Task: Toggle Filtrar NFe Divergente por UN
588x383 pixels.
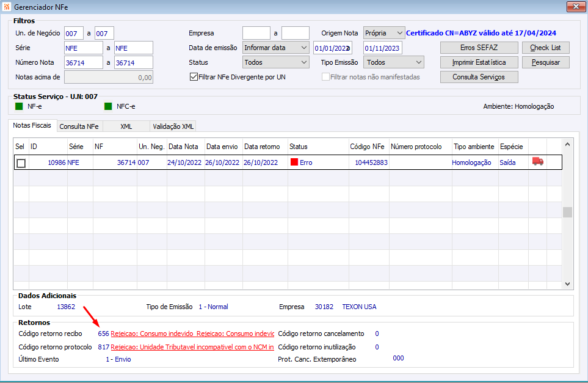Action: (194, 77)
